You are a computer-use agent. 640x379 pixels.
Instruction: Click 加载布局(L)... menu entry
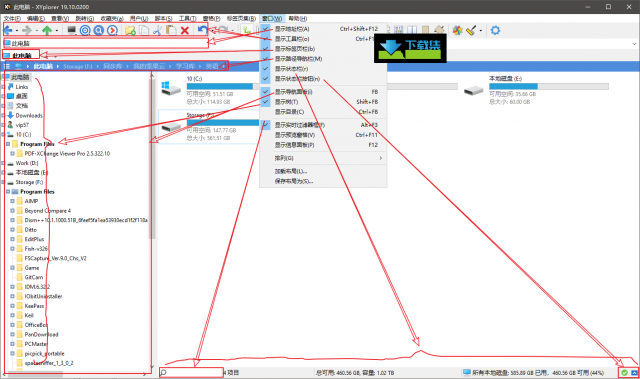322,171
